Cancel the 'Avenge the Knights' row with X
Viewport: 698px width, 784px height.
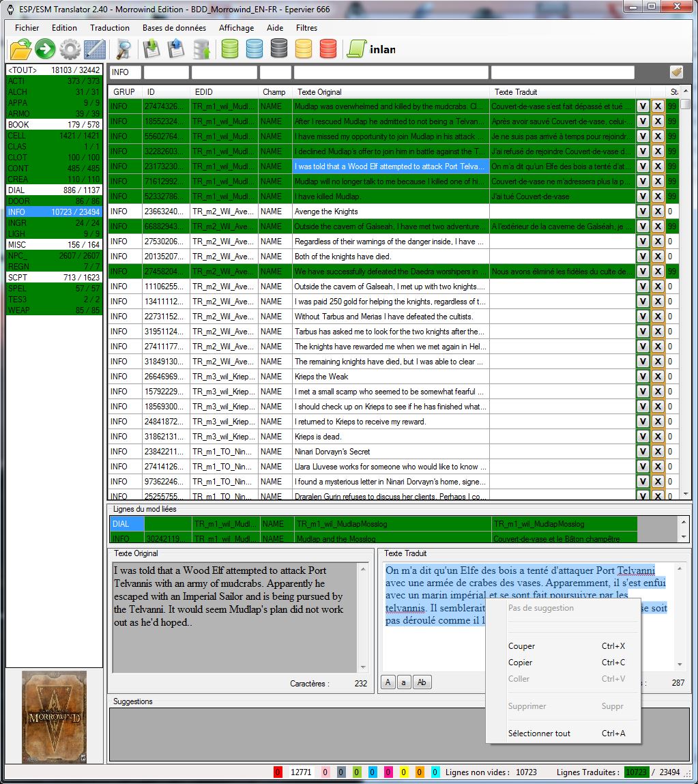click(658, 212)
